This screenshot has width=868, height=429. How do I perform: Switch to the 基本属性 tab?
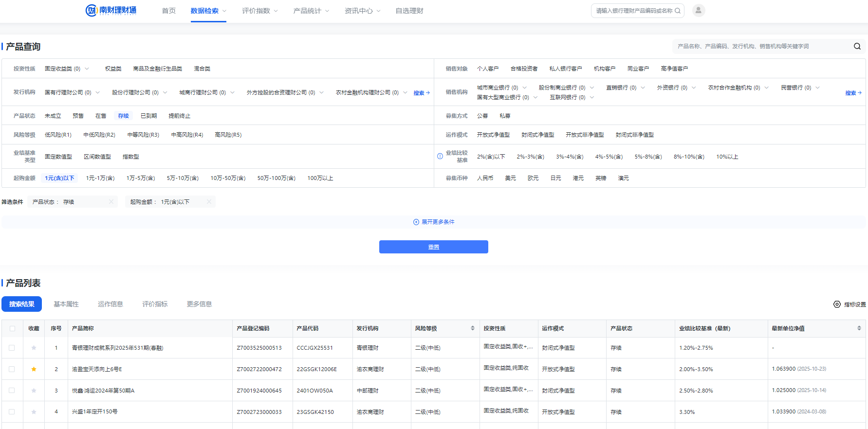[66, 304]
